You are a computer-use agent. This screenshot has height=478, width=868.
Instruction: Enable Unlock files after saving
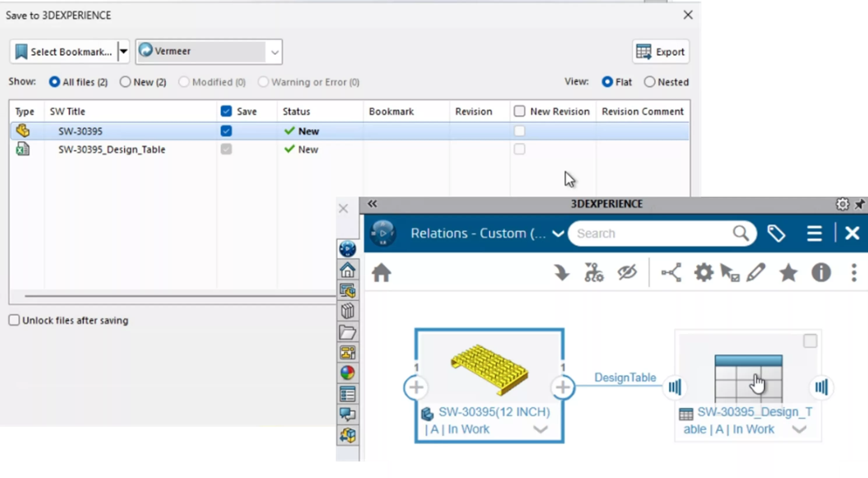(x=14, y=320)
